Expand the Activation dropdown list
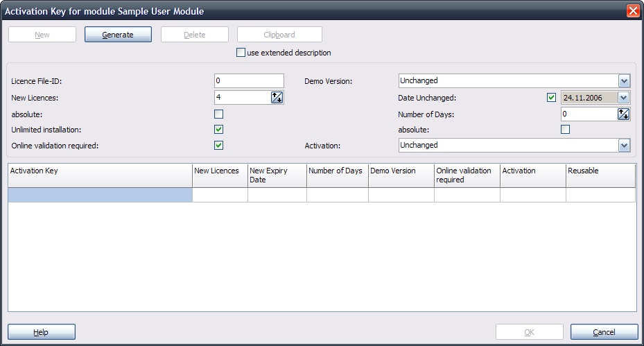This screenshot has width=644, height=346. [x=624, y=146]
